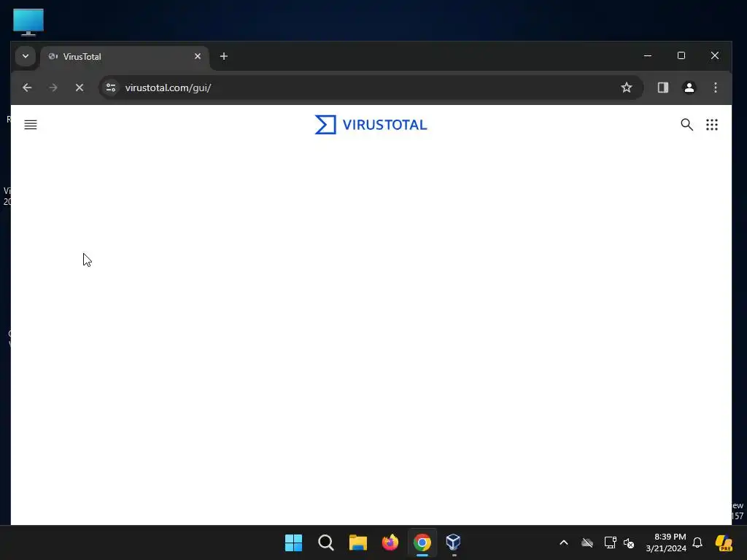Show hidden system tray icons

(564, 542)
